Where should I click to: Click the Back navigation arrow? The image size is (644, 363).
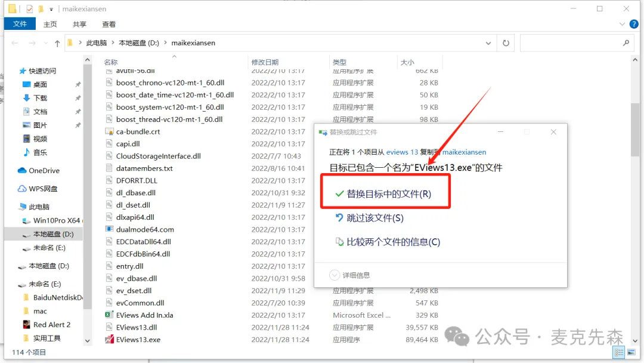pos(15,43)
